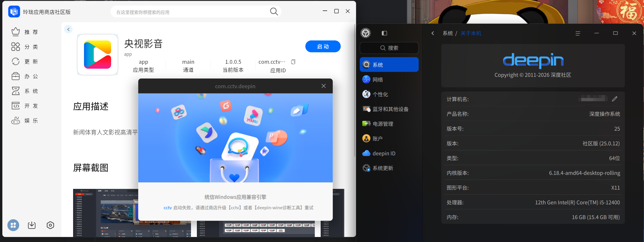Image resolution: width=644 pixels, height=242 pixels.
Task: Click the kernel version value 6.18.4-amd64-desktop-rolling
Action: tap(584, 173)
